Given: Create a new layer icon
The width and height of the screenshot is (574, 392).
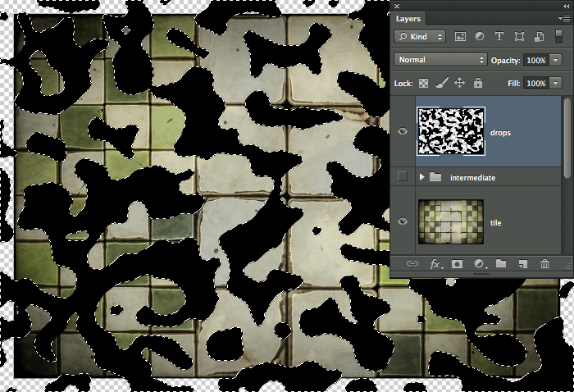Looking at the screenshot, I should pos(523,264).
